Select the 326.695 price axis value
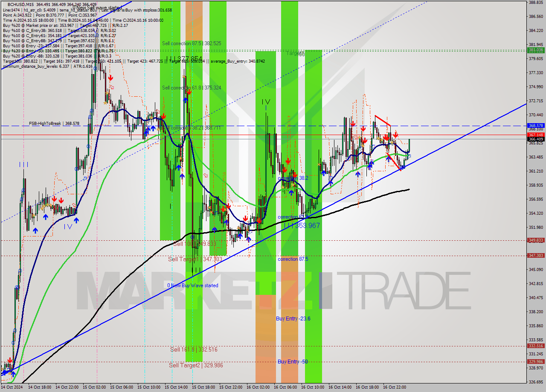Screen dimensions: 546x392 tap(536, 382)
